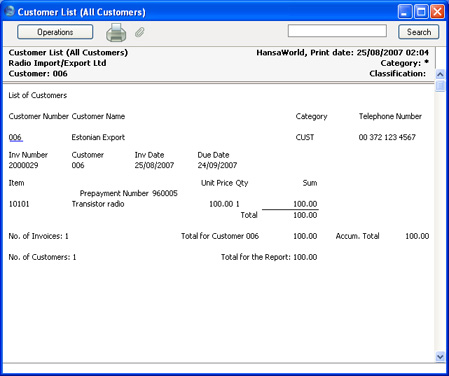Open the Operations menu button
This screenshot has width=449, height=376.
55,32
